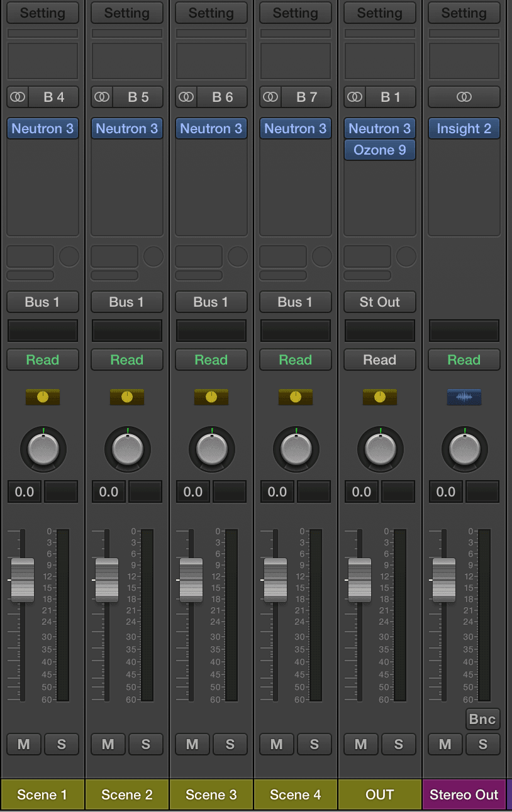Open the B 6 input selector
Viewport: 512px width, 812px height.
pyautogui.click(x=223, y=97)
